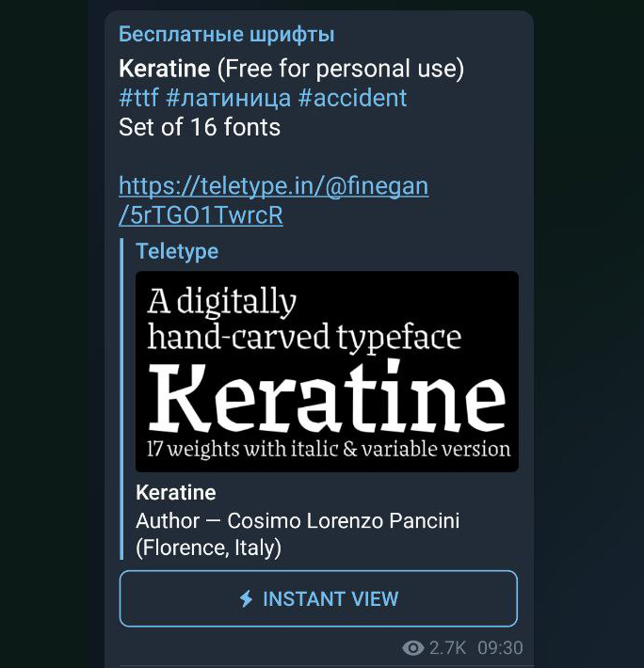Click the blue vertical link-preview bar

pyautogui.click(x=121, y=399)
